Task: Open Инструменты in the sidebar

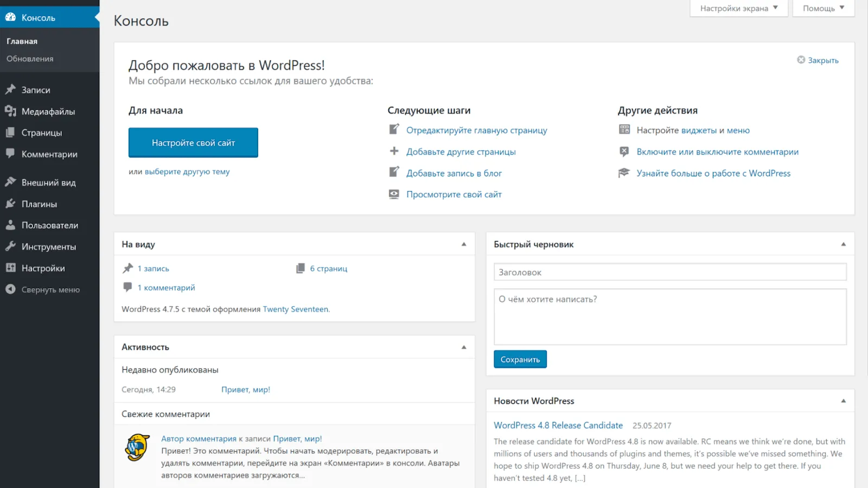Action: pos(49,246)
